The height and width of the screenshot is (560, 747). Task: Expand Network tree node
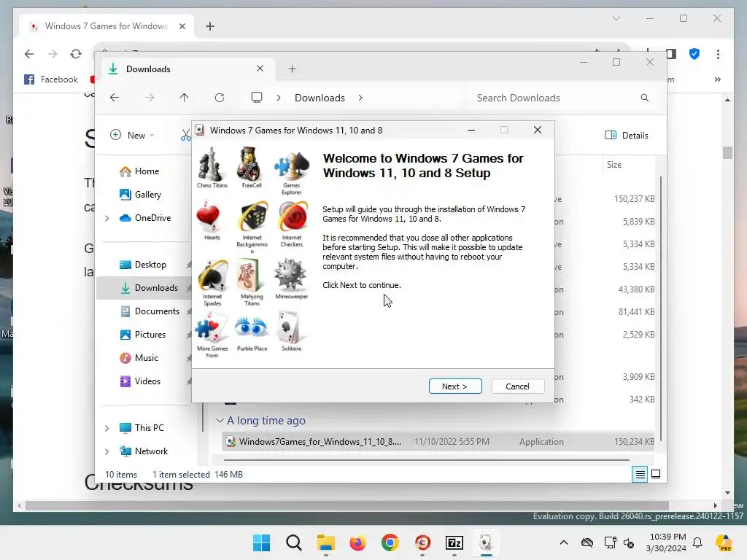tap(107, 451)
